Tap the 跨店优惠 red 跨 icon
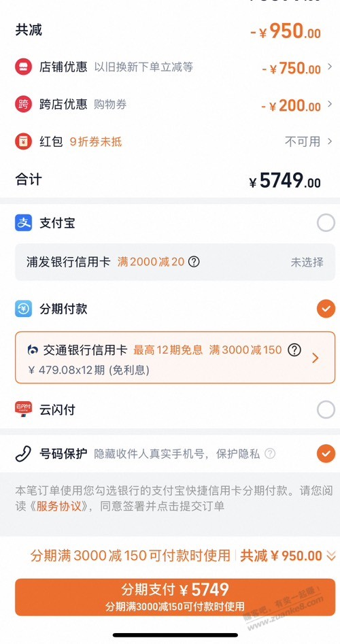Viewport: 340px width, 644px height. click(23, 104)
